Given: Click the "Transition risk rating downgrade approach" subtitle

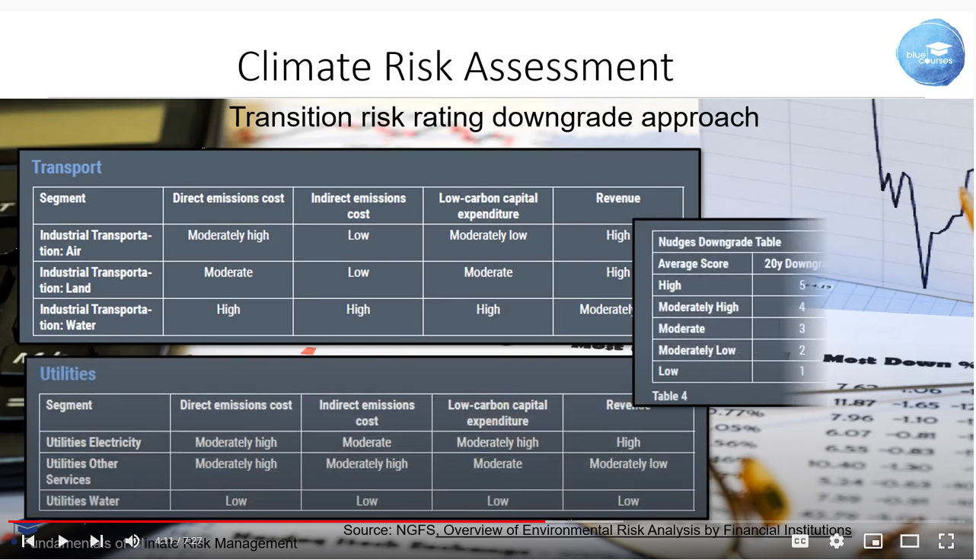Looking at the screenshot, I should point(494,117).
